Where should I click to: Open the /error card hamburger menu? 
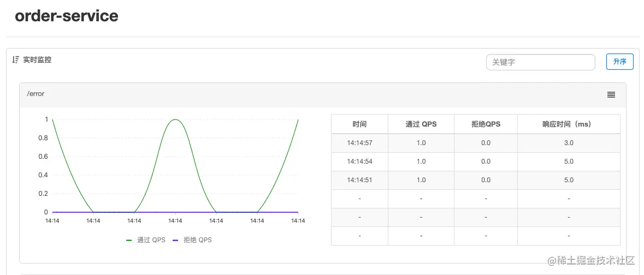[611, 95]
